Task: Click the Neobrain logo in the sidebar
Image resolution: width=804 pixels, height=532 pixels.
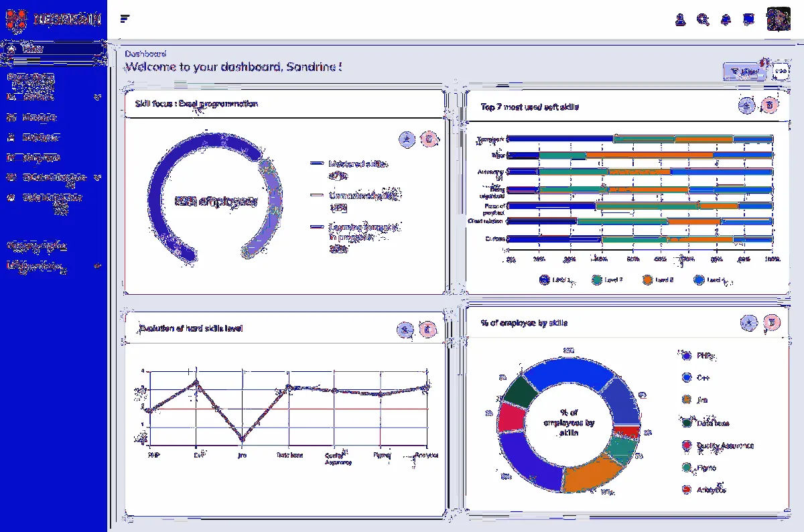Action: (x=54, y=19)
